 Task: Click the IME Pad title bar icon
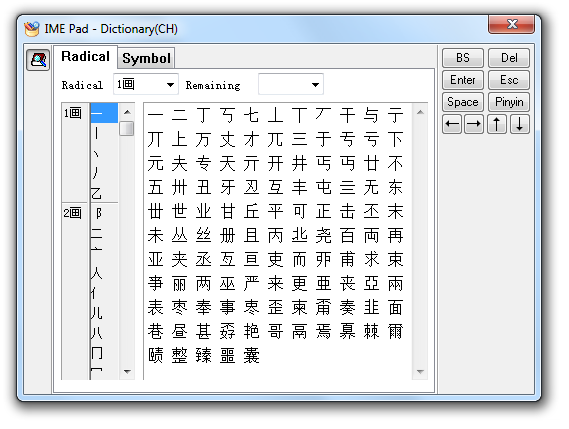pyautogui.click(x=32, y=29)
